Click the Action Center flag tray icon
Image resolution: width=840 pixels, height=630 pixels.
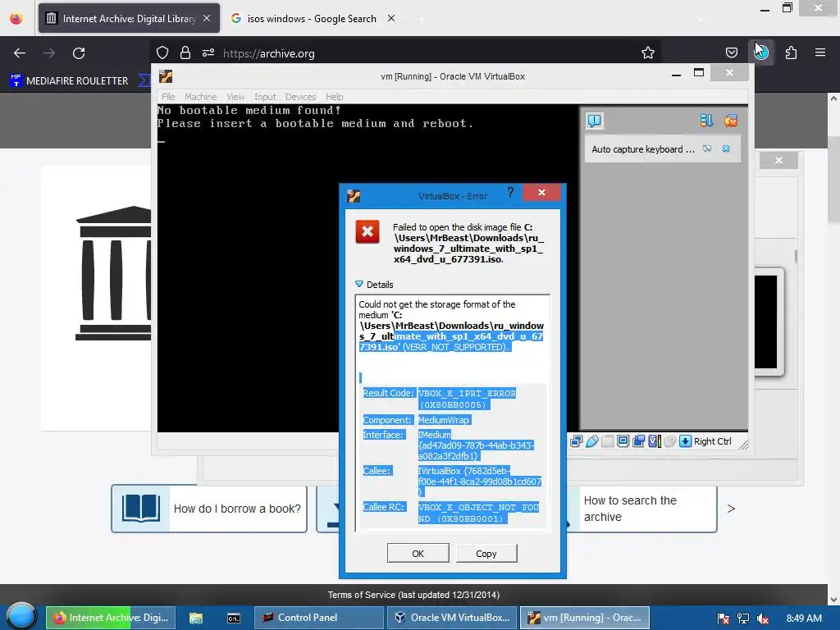pos(724,619)
